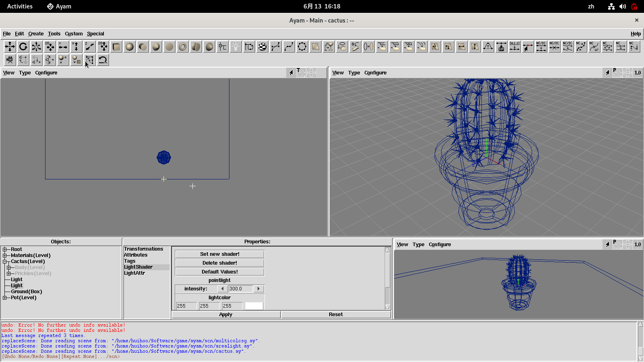Image resolution: width=644 pixels, height=362 pixels.
Task: Open the Special menu
Action: pos(95,34)
